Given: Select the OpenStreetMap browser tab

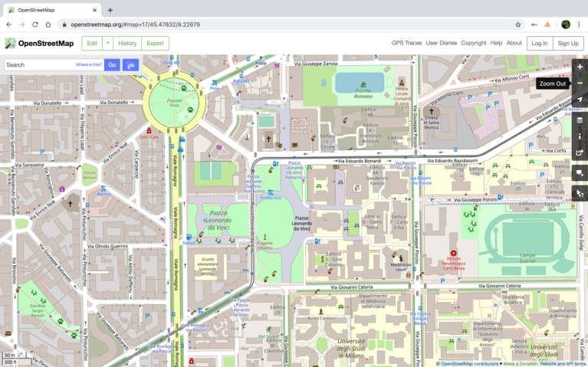Looking at the screenshot, I should (52, 10).
